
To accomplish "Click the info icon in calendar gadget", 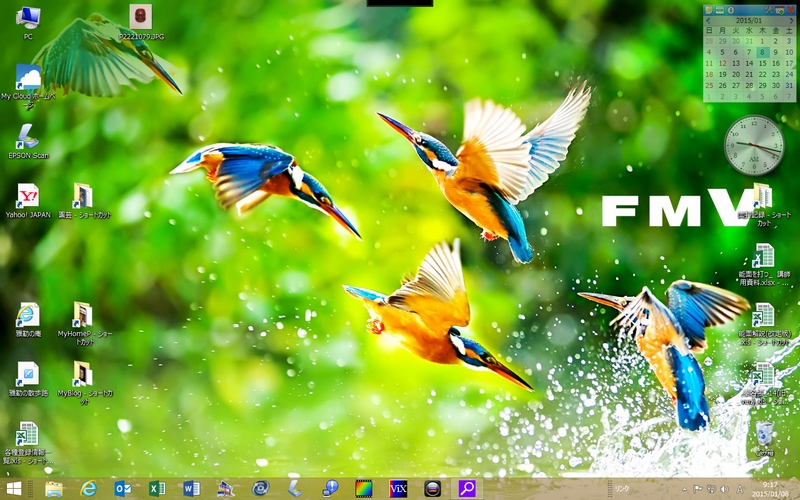I will click(731, 10).
